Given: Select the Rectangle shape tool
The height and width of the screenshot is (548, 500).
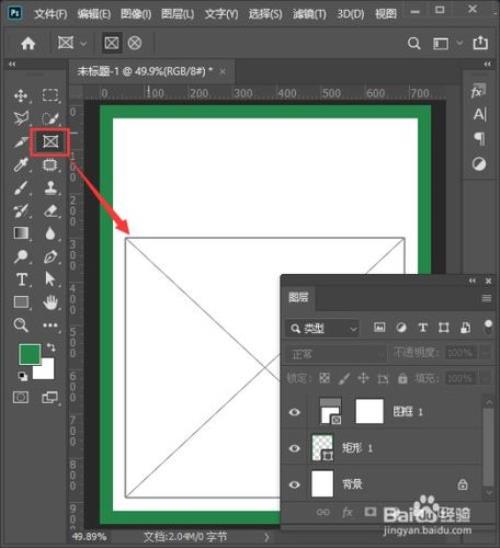Looking at the screenshot, I should 21,302.
